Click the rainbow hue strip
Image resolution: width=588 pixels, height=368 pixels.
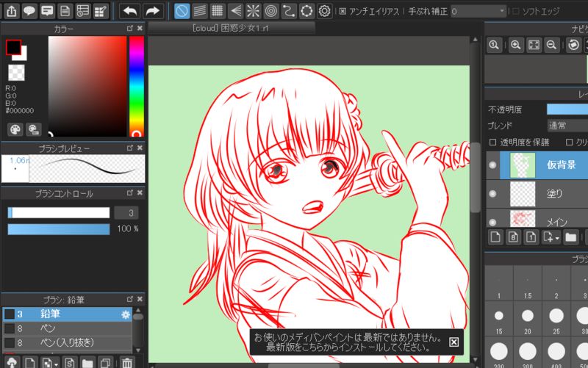click(x=137, y=86)
